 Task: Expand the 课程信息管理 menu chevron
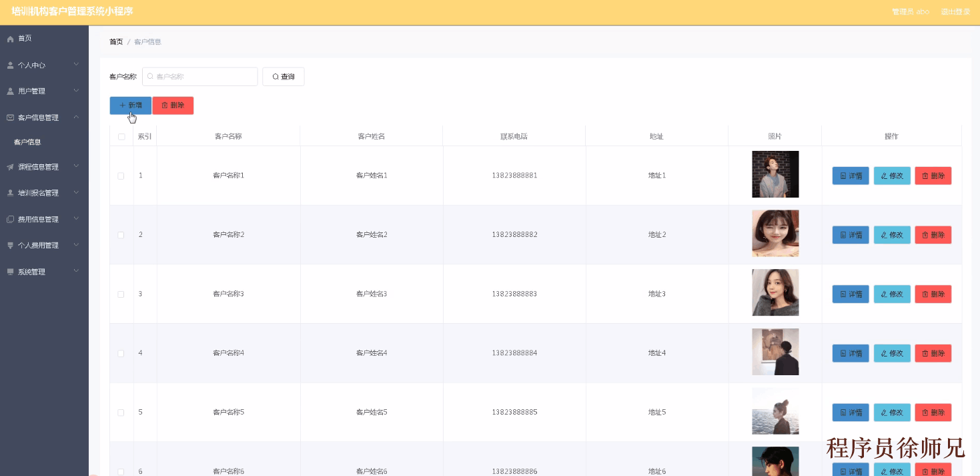(x=76, y=166)
